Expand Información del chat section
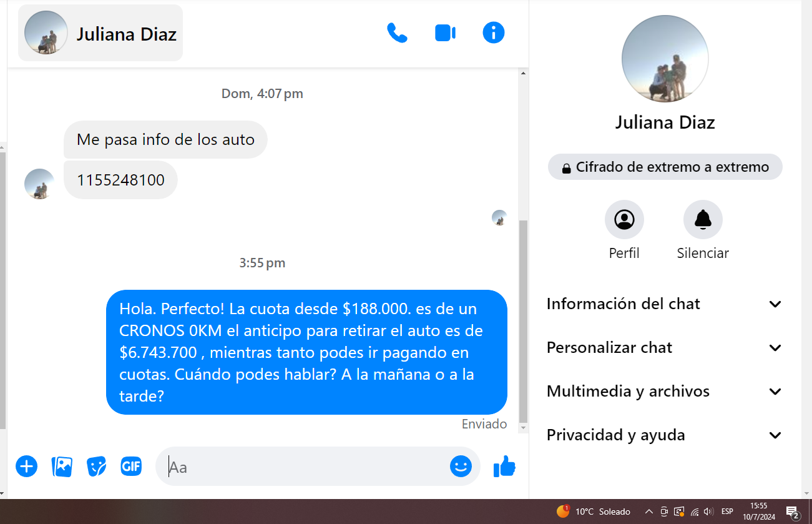Viewport: 812px width, 524px height. 665,304
